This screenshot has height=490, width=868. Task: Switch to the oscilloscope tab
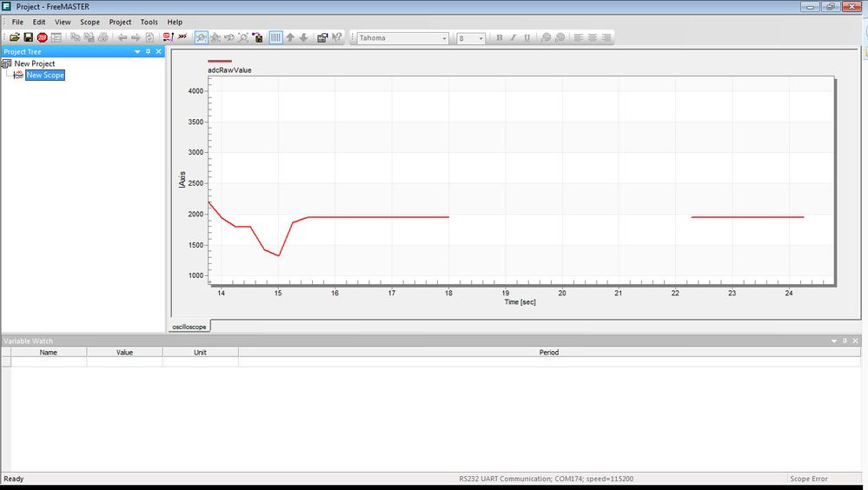coord(189,327)
